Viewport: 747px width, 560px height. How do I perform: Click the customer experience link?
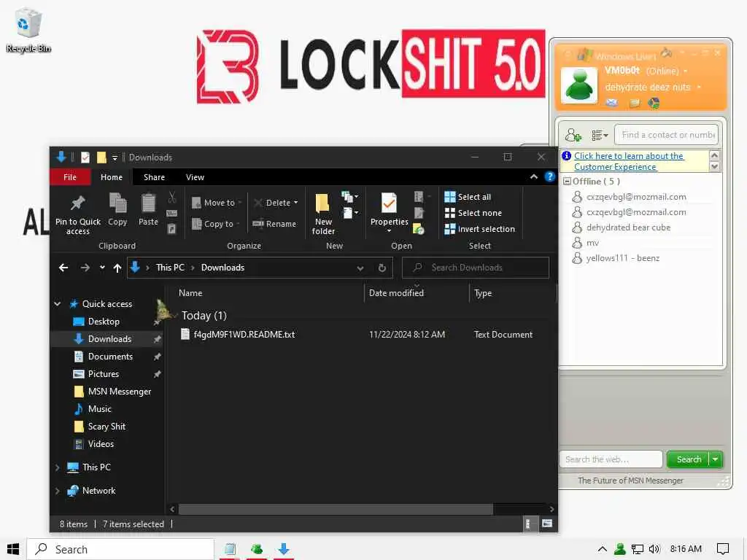point(629,161)
